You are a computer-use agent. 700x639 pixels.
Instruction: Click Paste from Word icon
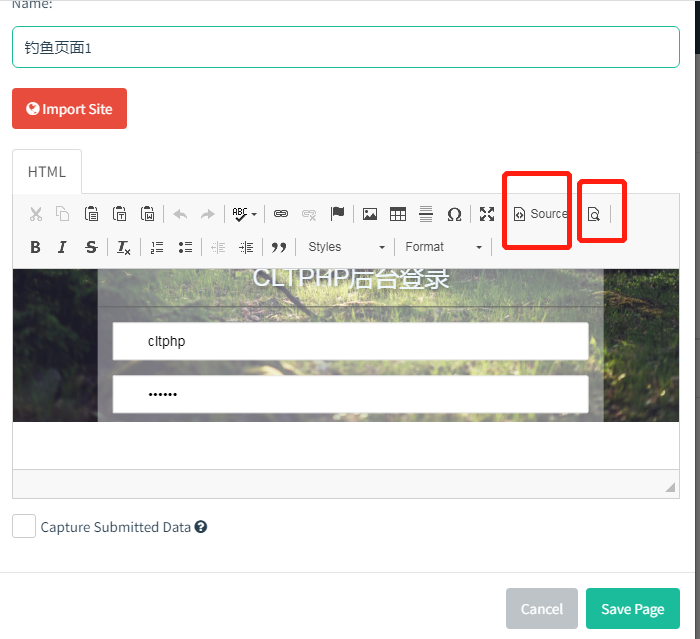147,214
